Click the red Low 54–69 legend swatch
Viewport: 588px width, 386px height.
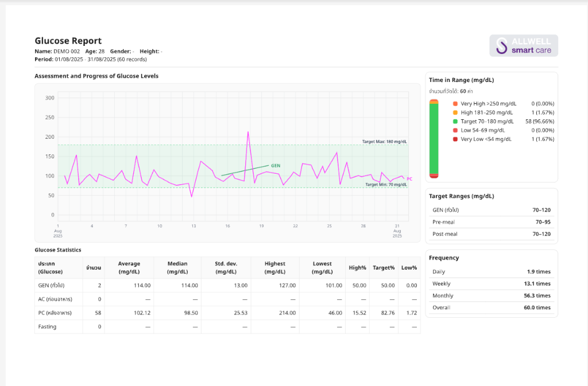(455, 130)
